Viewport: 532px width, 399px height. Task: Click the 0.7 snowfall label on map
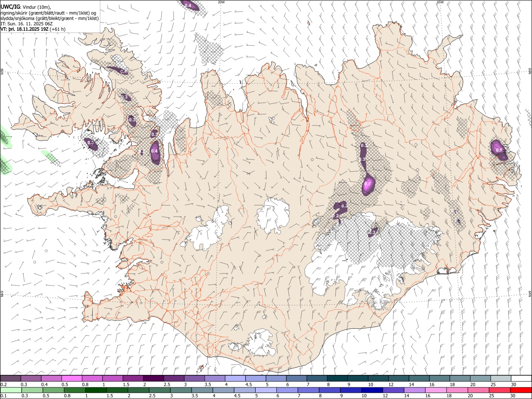pos(367,184)
